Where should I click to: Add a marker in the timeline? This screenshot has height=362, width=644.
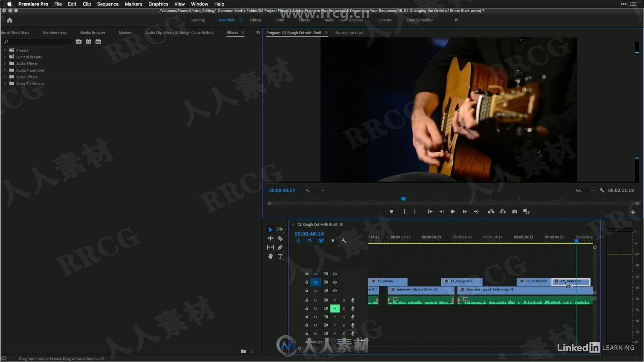pos(333,241)
